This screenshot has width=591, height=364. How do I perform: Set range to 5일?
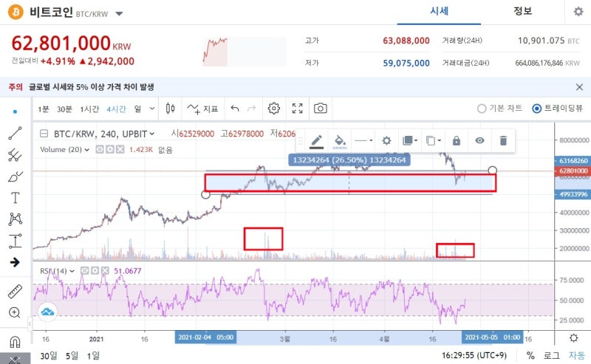tap(72, 355)
